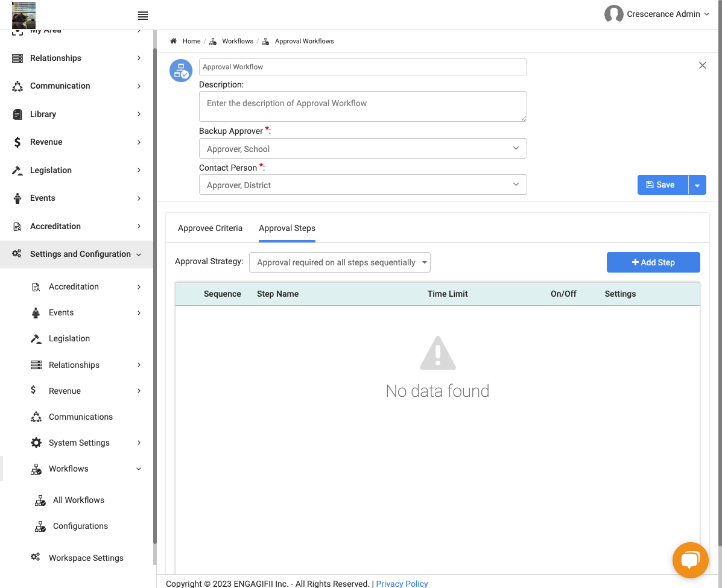Click the Workspace Settings gears icon

tap(35, 557)
